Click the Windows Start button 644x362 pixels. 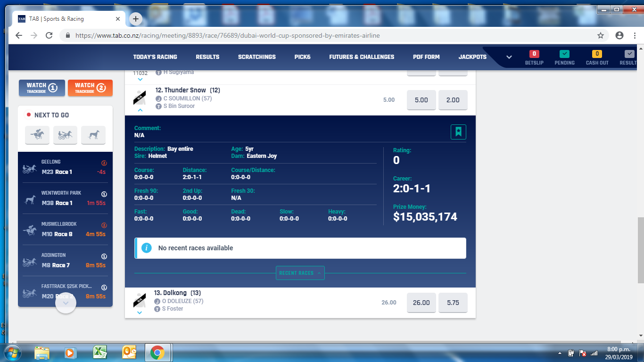pyautogui.click(x=12, y=353)
